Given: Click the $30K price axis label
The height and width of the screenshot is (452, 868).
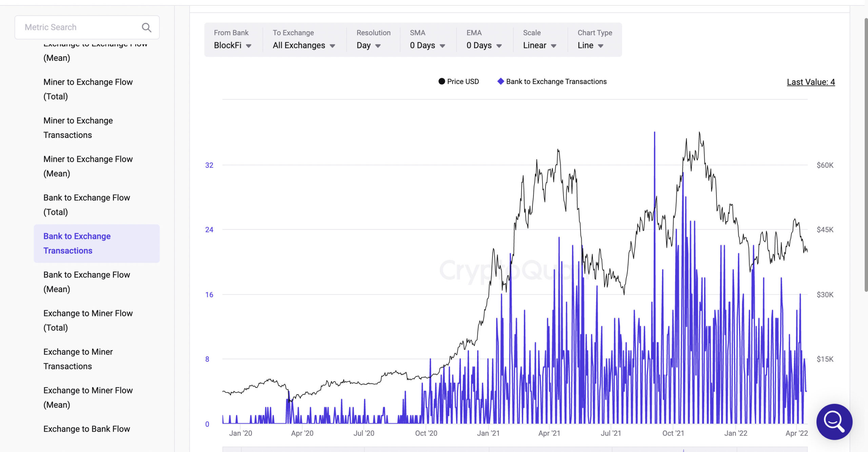Looking at the screenshot, I should (x=825, y=295).
